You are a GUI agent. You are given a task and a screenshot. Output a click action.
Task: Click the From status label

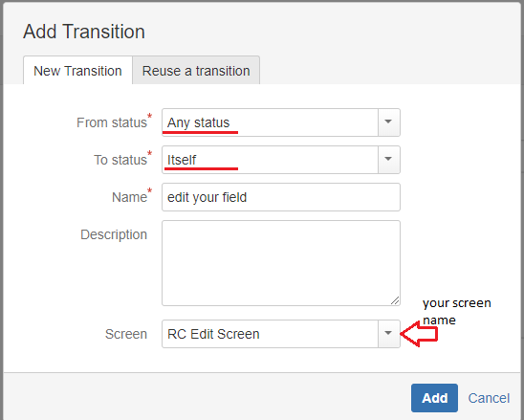pyautogui.click(x=112, y=122)
